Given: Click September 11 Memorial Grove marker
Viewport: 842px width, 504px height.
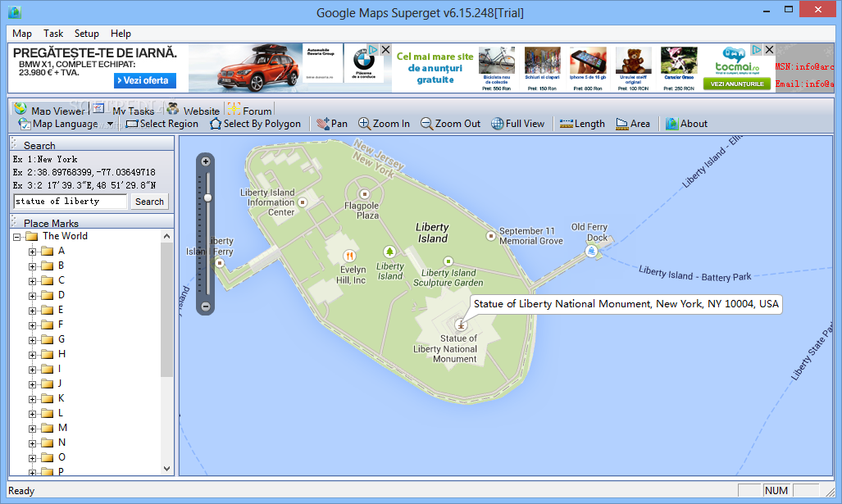Looking at the screenshot, I should click(x=491, y=236).
